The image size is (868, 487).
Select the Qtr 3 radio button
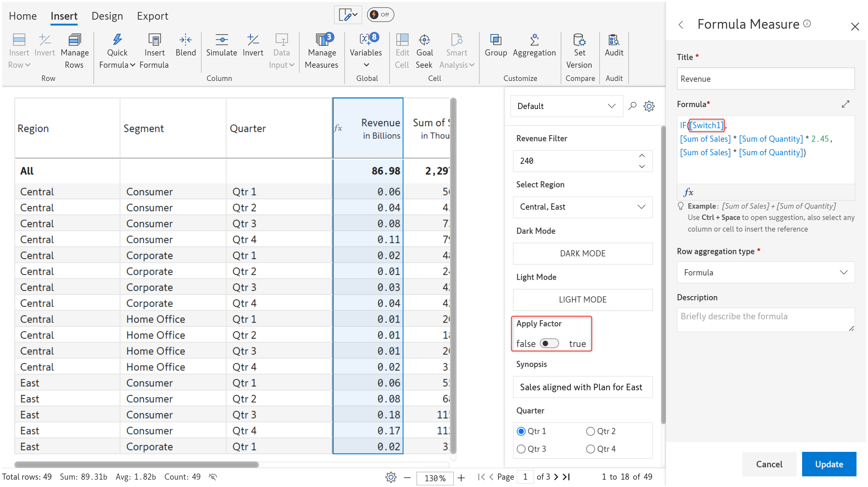click(521, 449)
